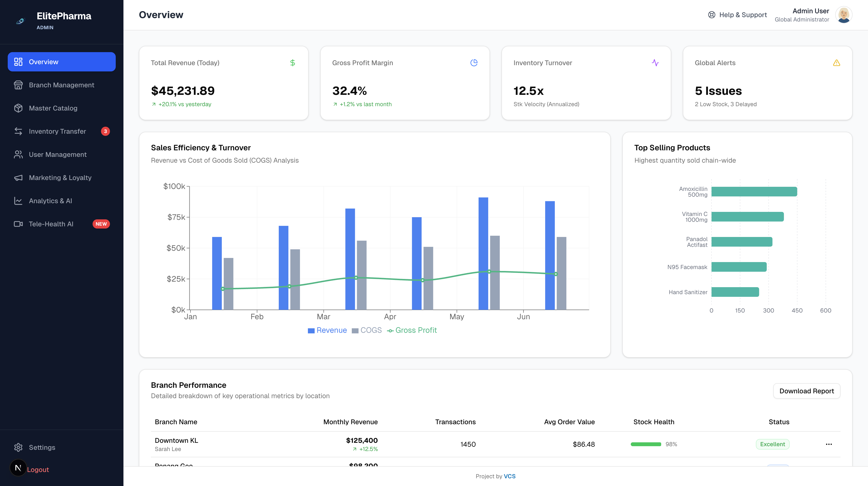Open the VCS project link
868x486 pixels.
pyautogui.click(x=509, y=476)
